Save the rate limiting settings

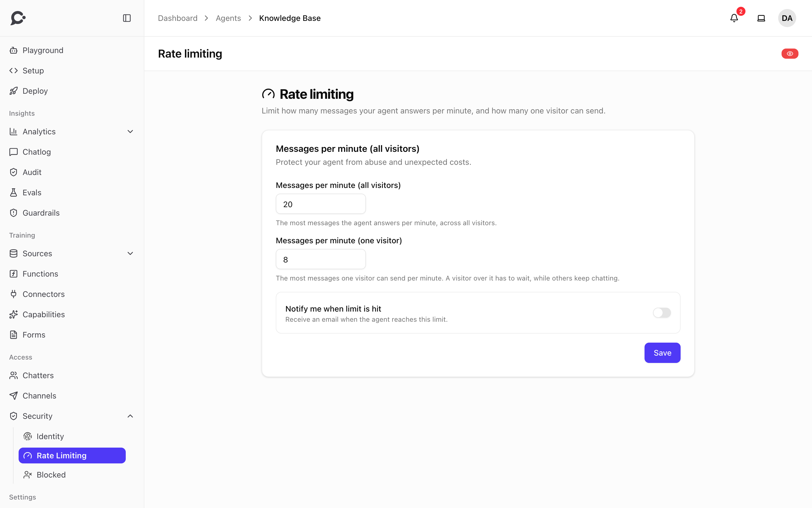click(x=662, y=353)
